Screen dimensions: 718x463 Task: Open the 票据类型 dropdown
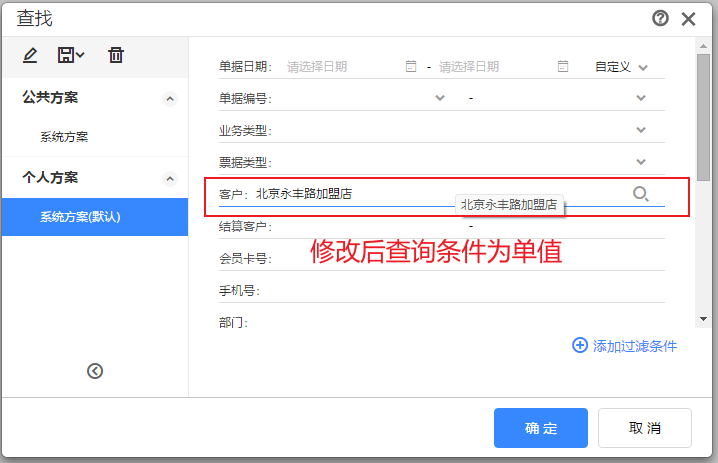coord(641,162)
